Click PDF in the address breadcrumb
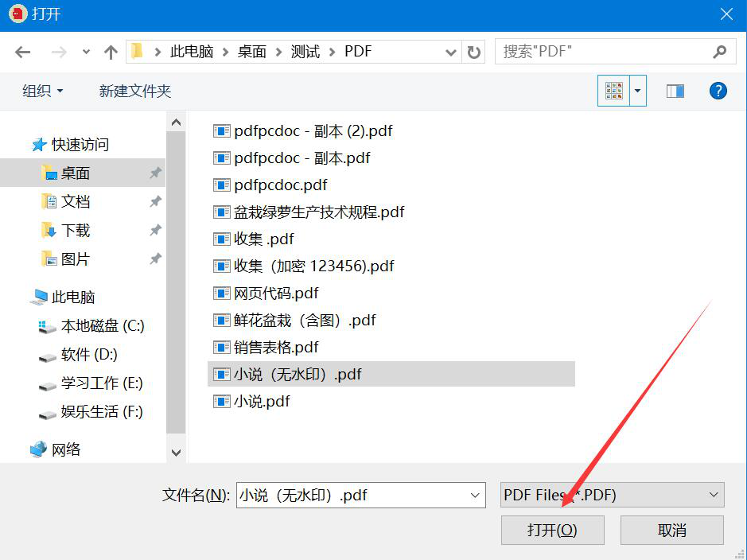Viewport: 747px width, 560px height. coord(358,52)
